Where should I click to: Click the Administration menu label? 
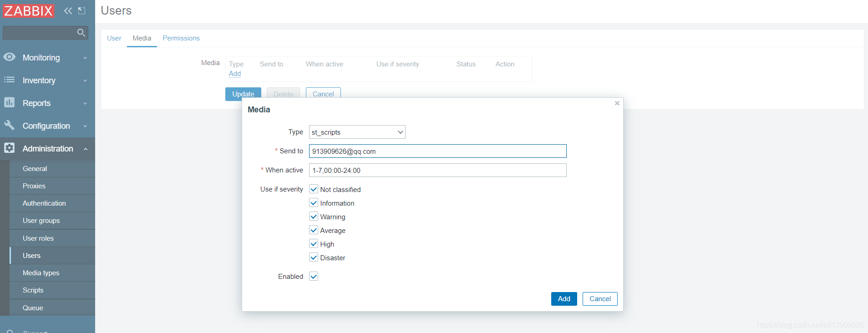coord(48,149)
